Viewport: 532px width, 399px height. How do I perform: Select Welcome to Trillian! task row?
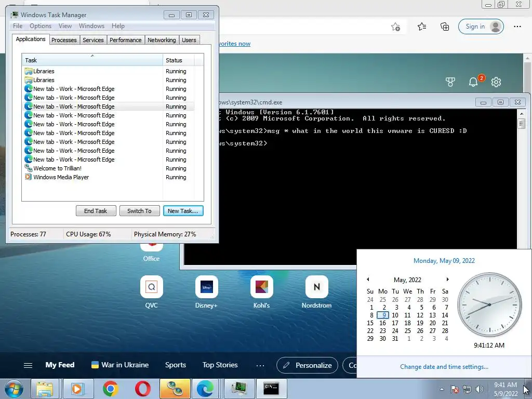click(108, 168)
